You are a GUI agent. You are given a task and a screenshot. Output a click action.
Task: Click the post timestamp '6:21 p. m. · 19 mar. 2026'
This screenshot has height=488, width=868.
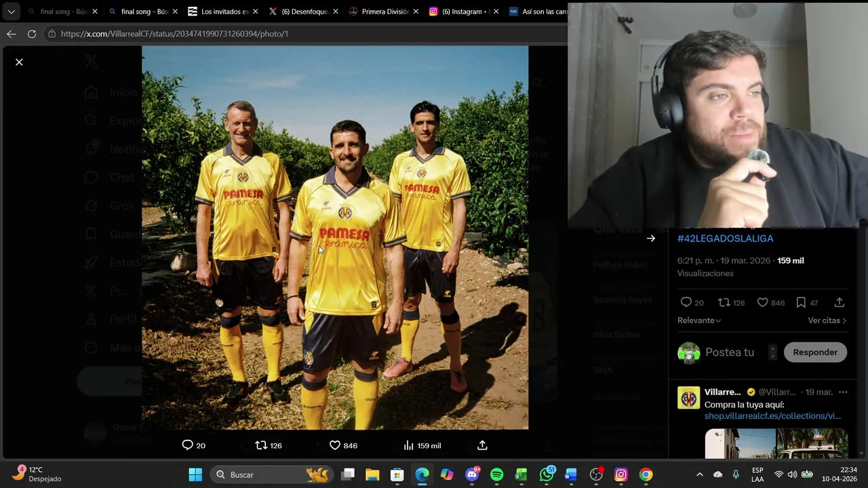click(x=724, y=260)
